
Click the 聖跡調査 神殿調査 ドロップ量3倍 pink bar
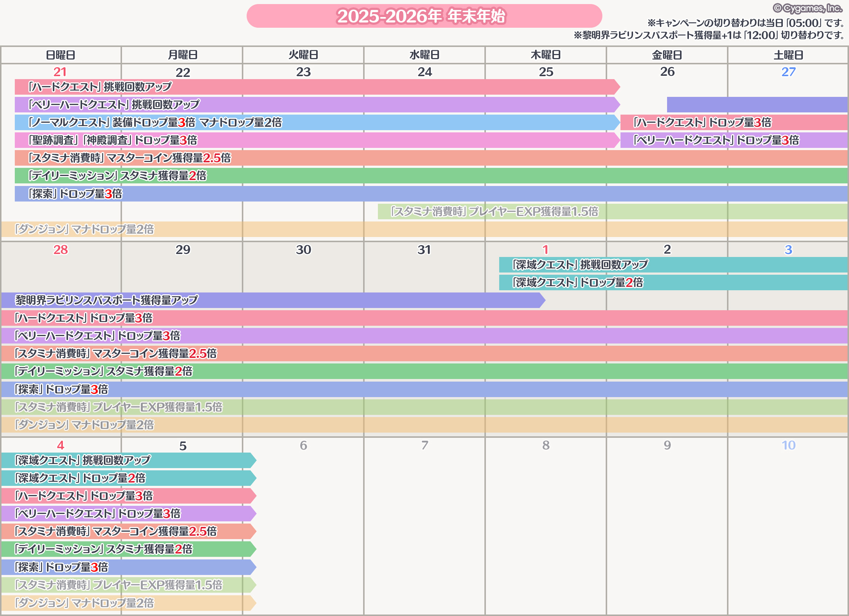114,140
